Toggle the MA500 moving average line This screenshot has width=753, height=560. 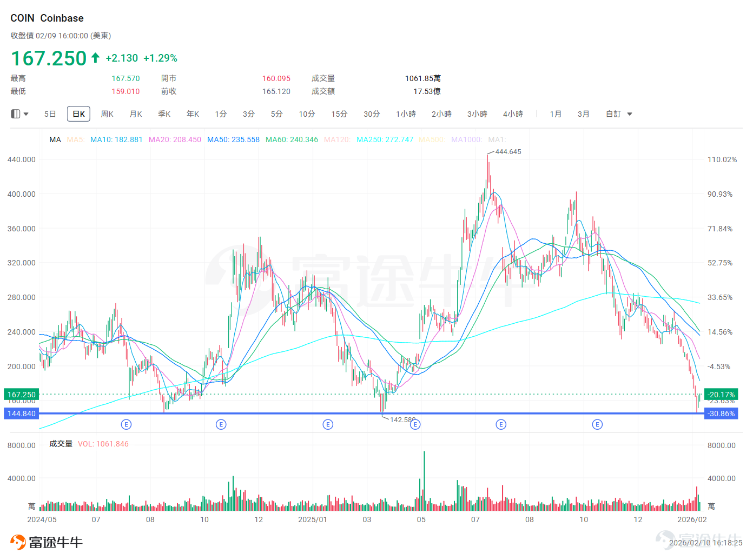(432, 139)
